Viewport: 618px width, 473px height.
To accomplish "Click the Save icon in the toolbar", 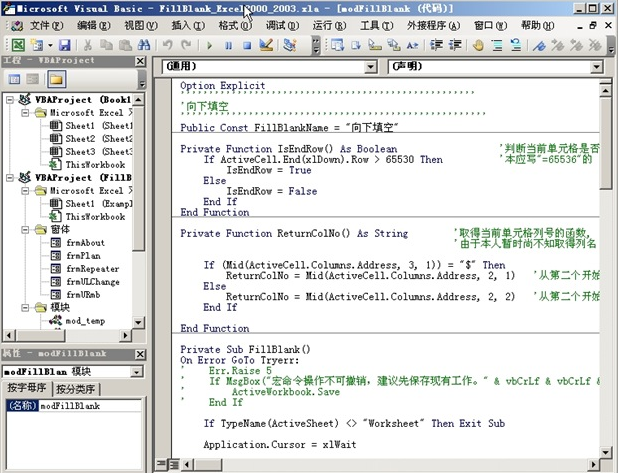I will click(64, 45).
